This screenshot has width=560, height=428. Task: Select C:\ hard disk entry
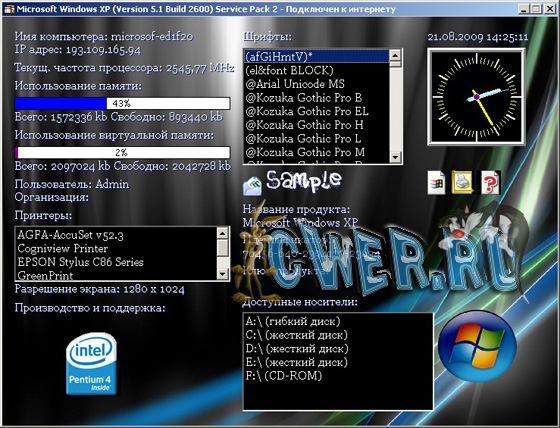pyautogui.click(x=338, y=335)
